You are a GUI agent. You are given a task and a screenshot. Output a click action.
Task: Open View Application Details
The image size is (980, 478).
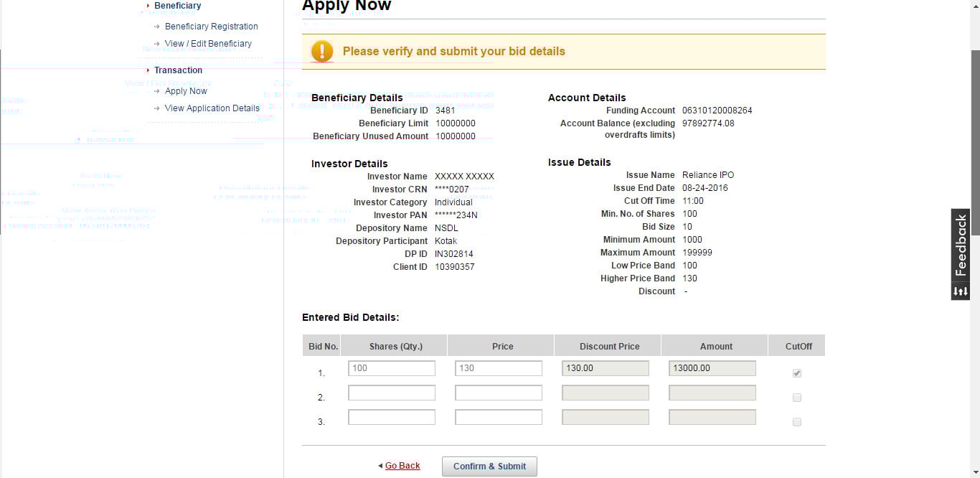[x=212, y=108]
